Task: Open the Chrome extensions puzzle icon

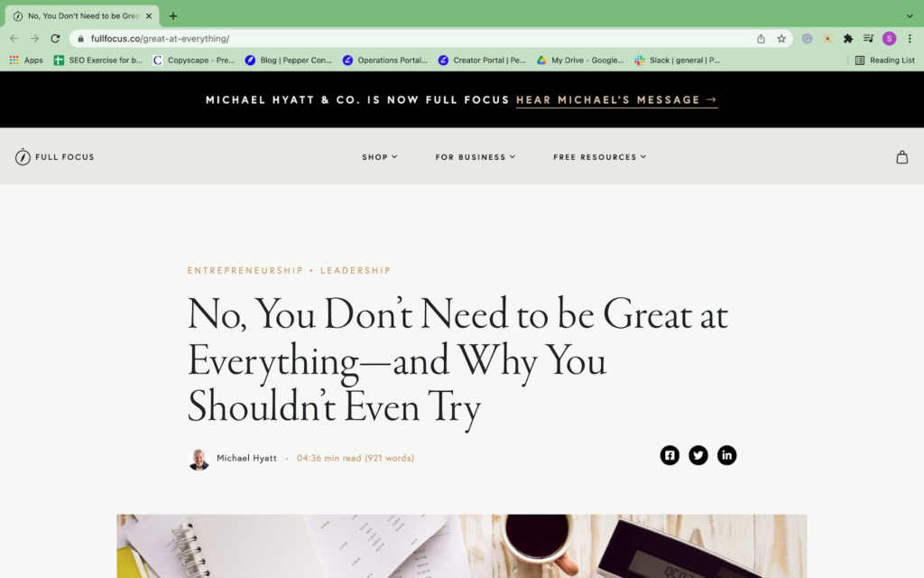Action: click(x=848, y=39)
